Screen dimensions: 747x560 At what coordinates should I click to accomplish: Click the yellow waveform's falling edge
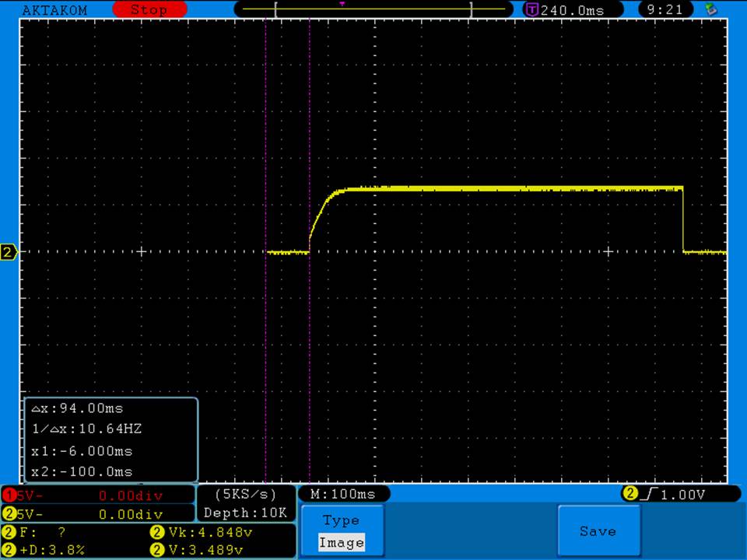click(x=683, y=219)
